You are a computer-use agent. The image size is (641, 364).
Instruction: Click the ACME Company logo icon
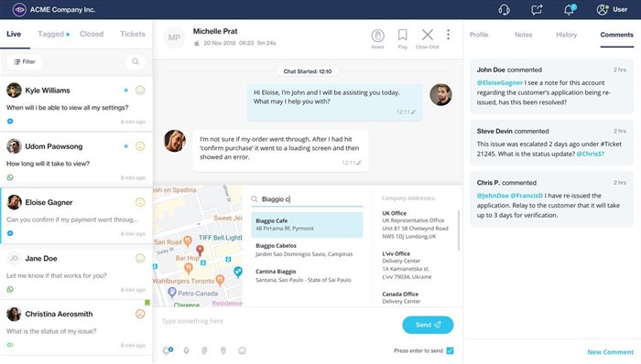19,9
